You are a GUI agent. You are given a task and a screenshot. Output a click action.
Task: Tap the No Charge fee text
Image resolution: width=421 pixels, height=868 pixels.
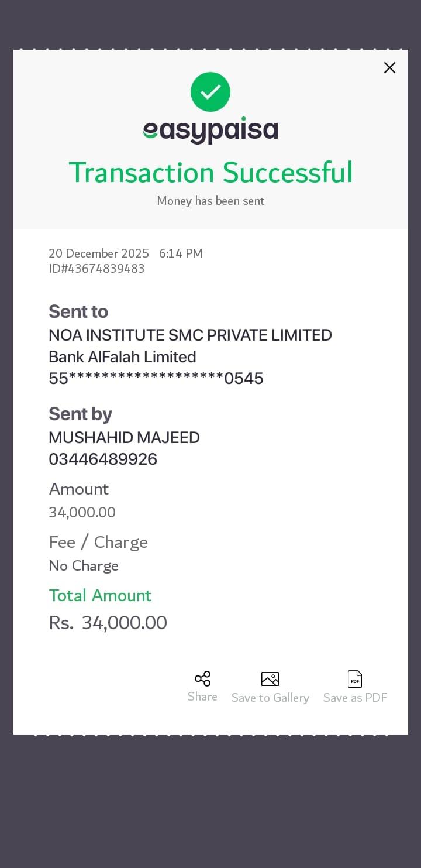click(x=84, y=566)
